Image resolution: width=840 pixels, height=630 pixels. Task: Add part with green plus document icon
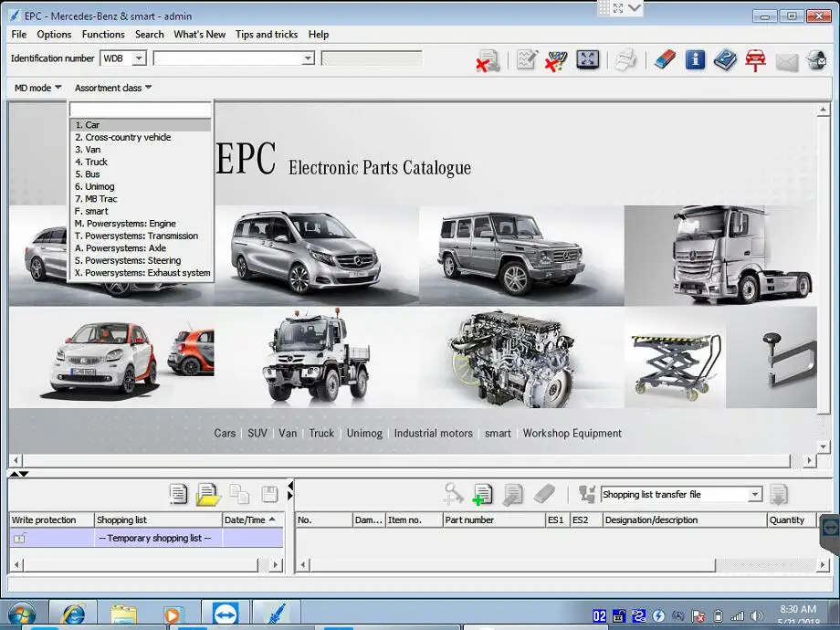482,495
